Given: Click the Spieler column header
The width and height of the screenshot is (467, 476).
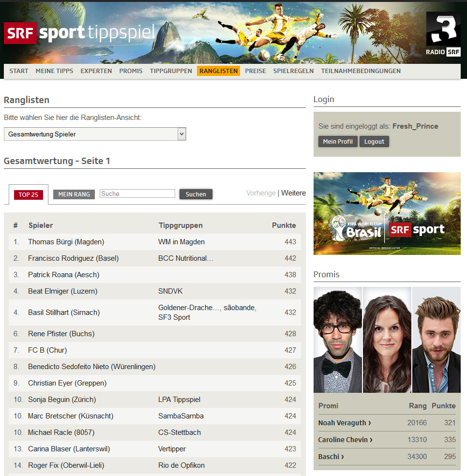Looking at the screenshot, I should [x=41, y=225].
